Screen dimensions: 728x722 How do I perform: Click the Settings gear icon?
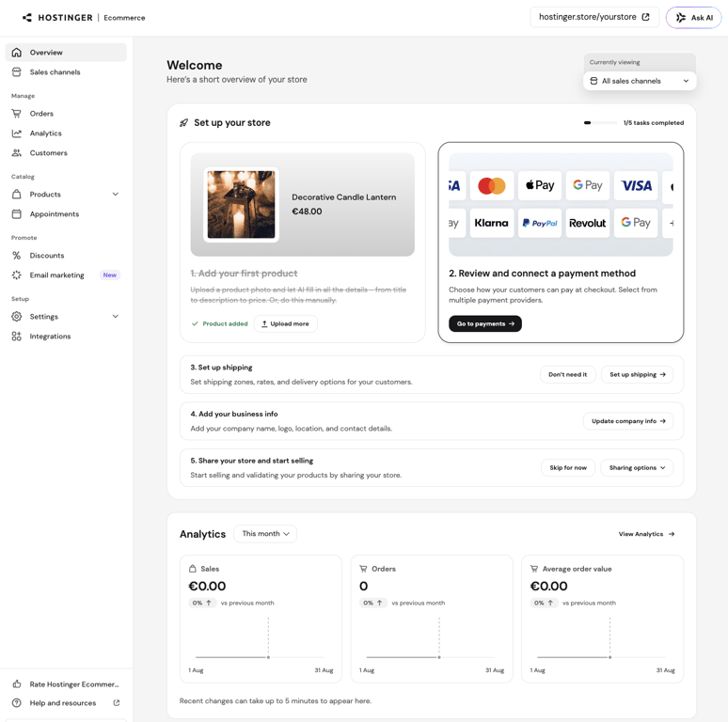pyautogui.click(x=17, y=317)
